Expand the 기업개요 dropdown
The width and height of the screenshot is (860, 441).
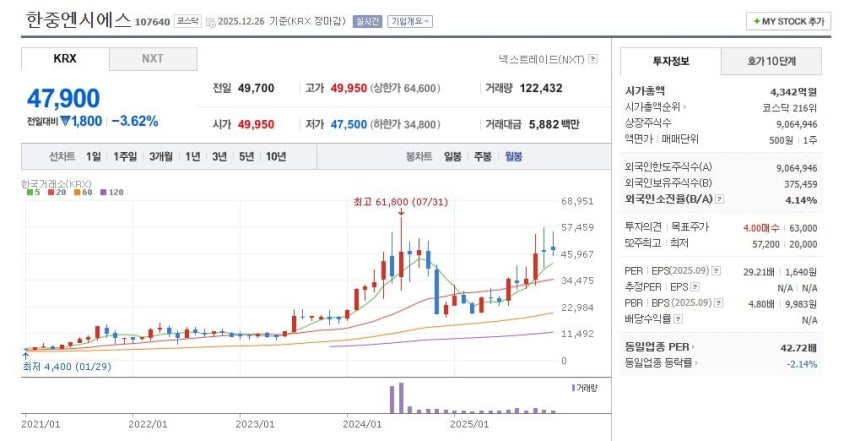[410, 21]
